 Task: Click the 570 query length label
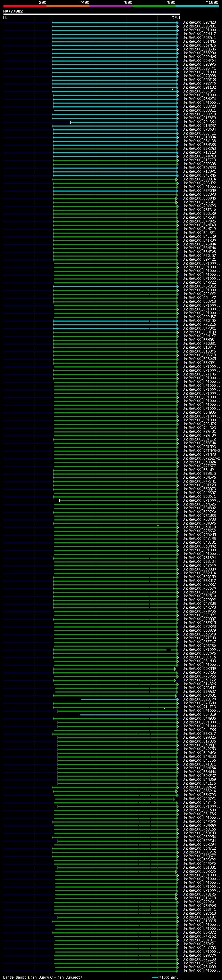[x=175, y=17]
